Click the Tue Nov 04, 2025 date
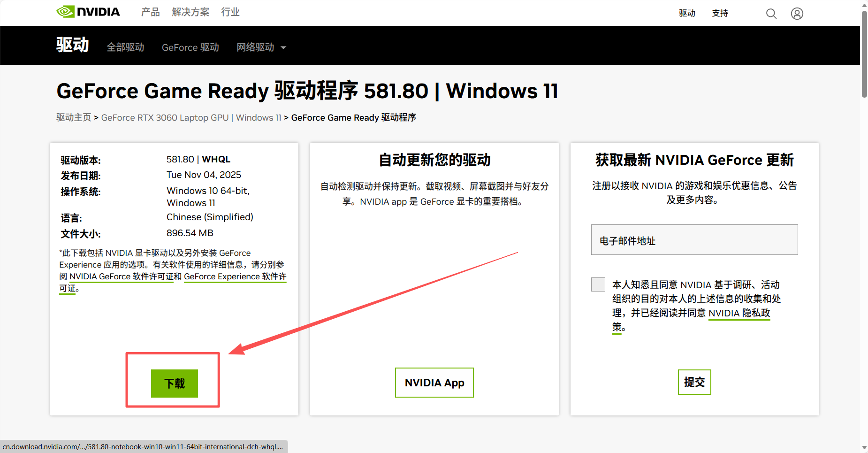868x453 pixels. pyautogui.click(x=204, y=175)
